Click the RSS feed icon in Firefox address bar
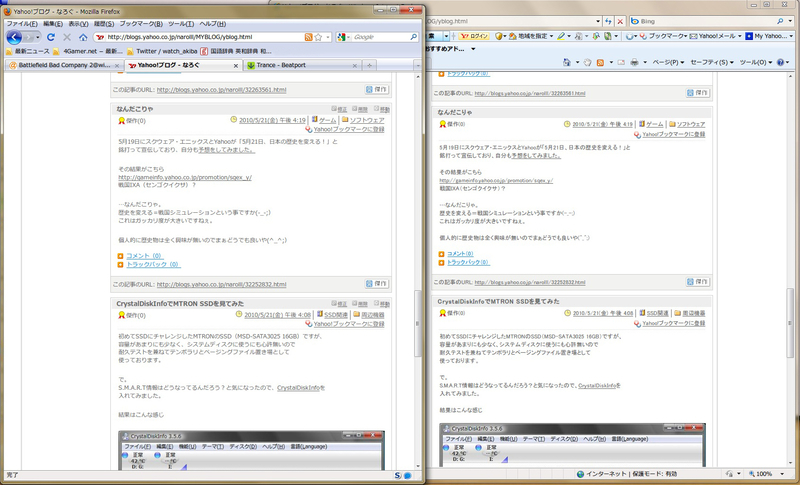Viewport: 800px width, 485px height. click(308, 37)
